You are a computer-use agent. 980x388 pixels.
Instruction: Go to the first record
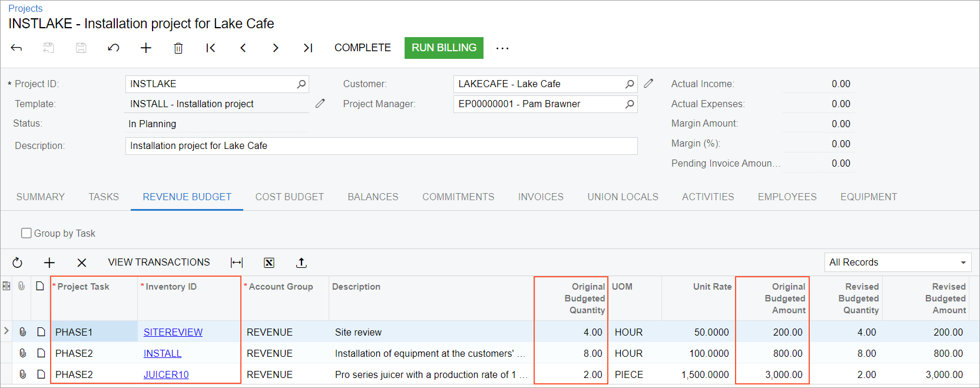pyautogui.click(x=210, y=48)
